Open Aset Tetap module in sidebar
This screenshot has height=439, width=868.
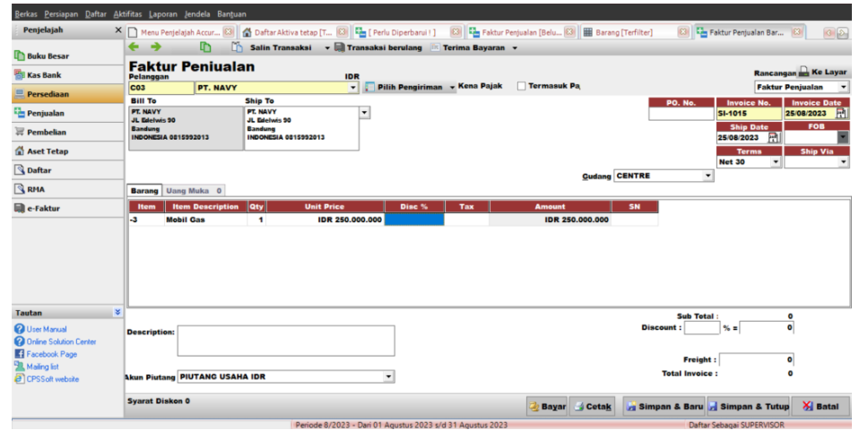pyautogui.click(x=47, y=151)
